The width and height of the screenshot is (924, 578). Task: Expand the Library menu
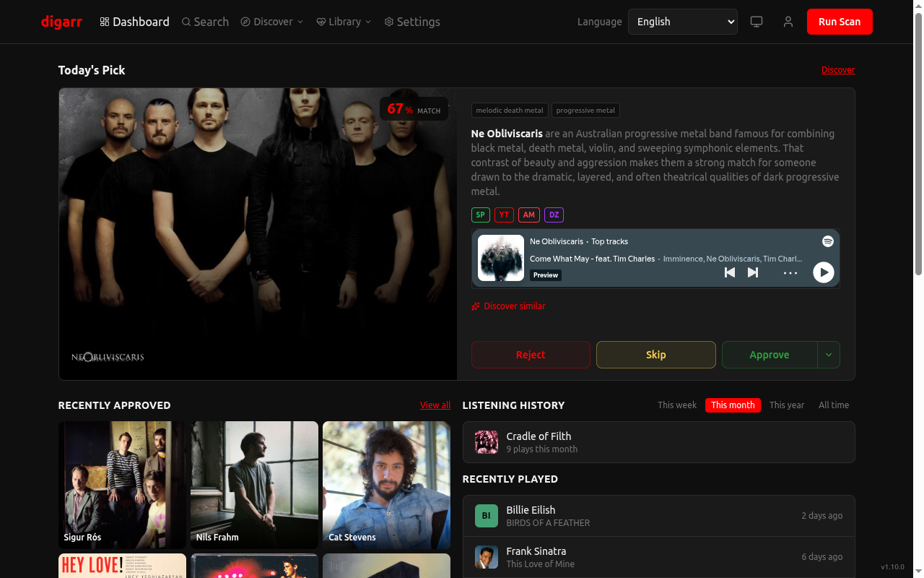click(x=344, y=22)
